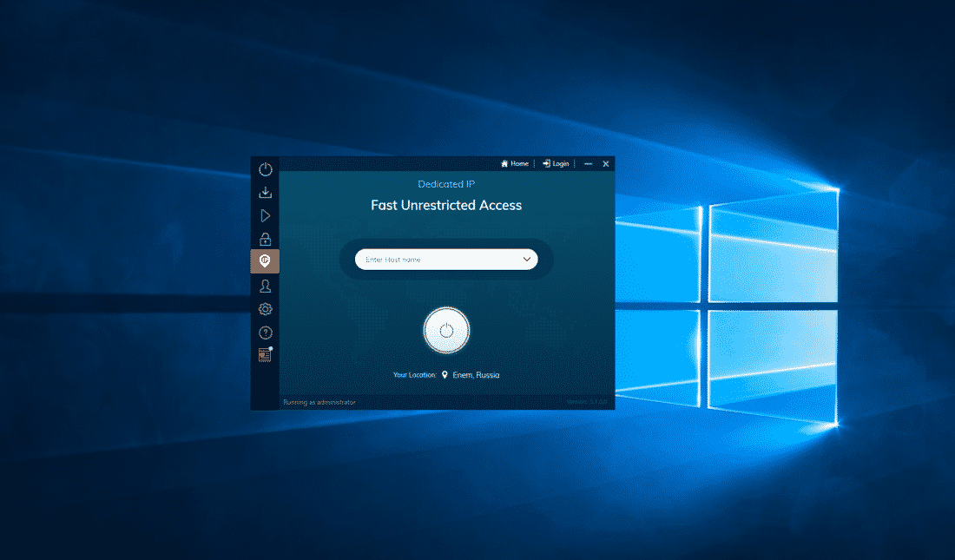This screenshot has height=560, width=955.
Task: Click the 'Dedicated IP' heading text
Action: click(446, 184)
